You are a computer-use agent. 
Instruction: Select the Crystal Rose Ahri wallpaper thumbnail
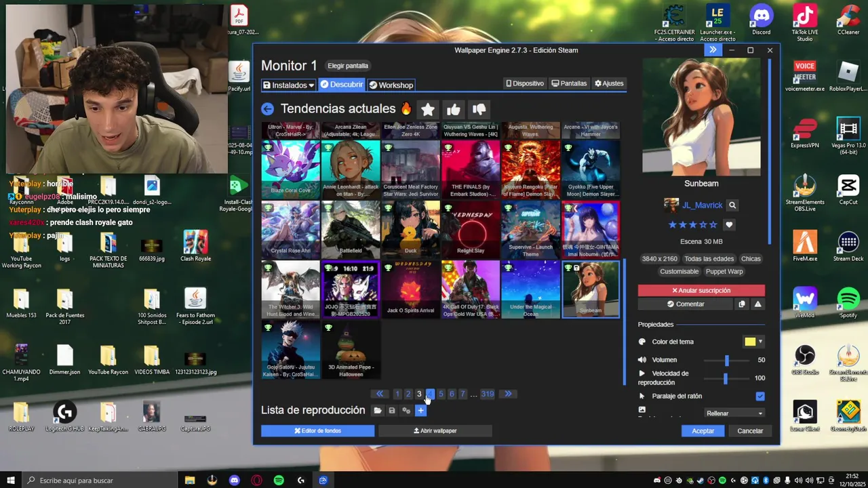coord(290,230)
